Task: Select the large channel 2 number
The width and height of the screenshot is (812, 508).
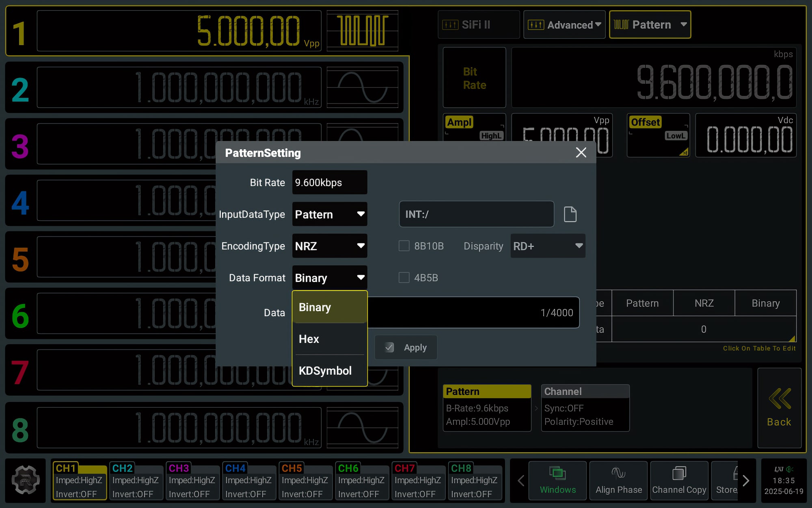Action: 19,90
